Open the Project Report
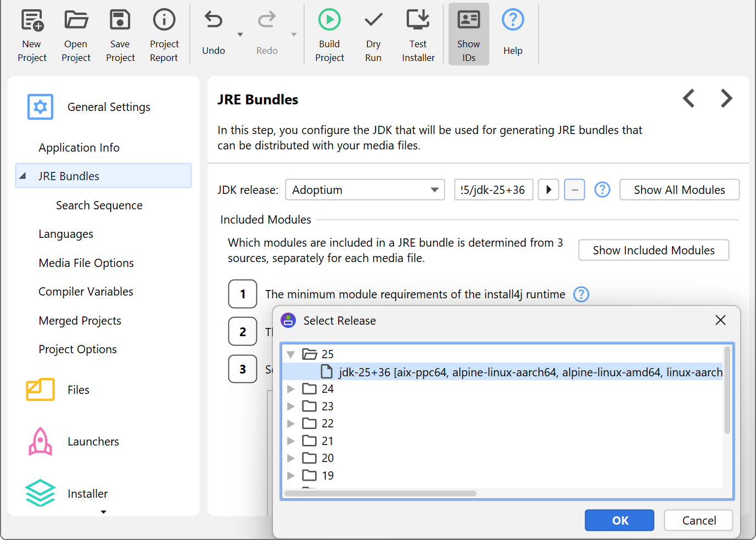The image size is (756, 540). 164,20
